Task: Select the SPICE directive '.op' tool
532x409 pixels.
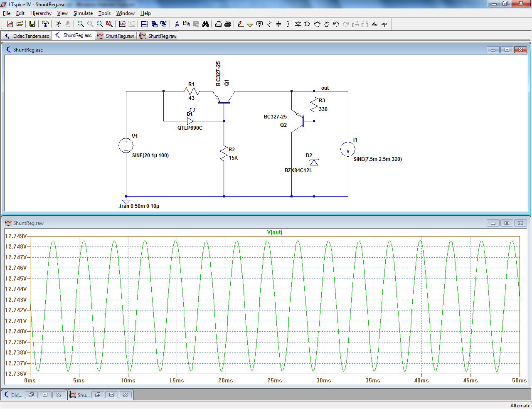Action: pyautogui.click(x=384, y=24)
